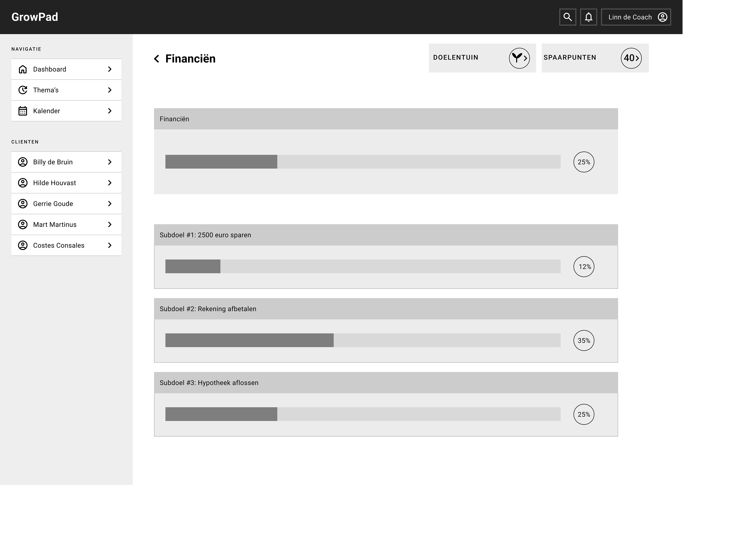Select client Costes Consales
Image resolution: width=756 pixels, height=537 pixels.
[x=66, y=245]
